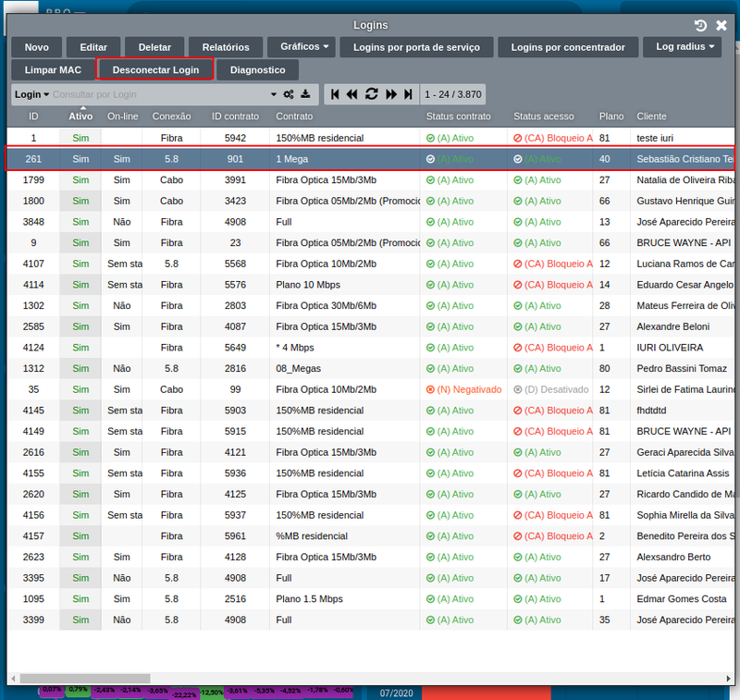740x700 pixels.
Task: Open Logins por concentrador
Action: coord(568,47)
